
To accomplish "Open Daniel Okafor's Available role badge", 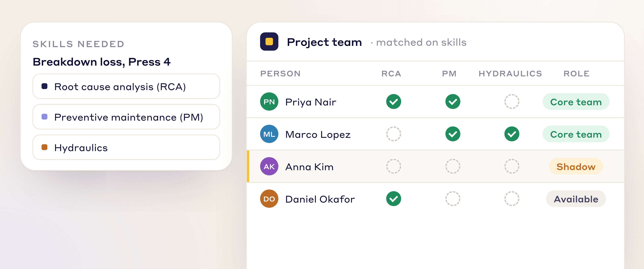I will coord(576,199).
